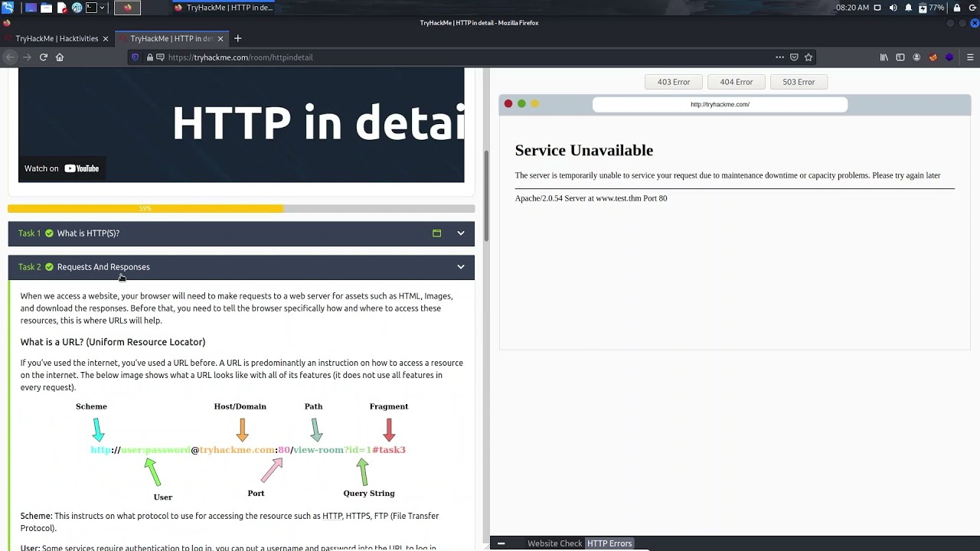The image size is (980, 551).
Task: Select the HTTP Errors tab
Action: pos(609,543)
